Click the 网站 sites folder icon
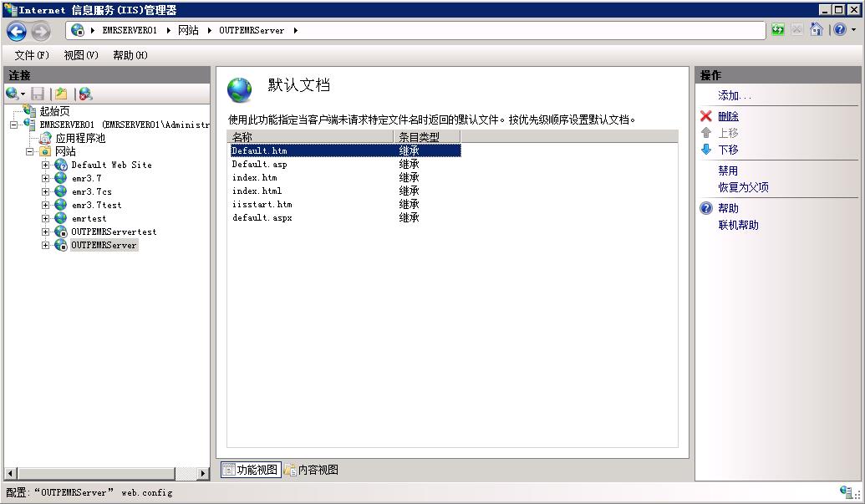865x504 pixels. tap(45, 151)
